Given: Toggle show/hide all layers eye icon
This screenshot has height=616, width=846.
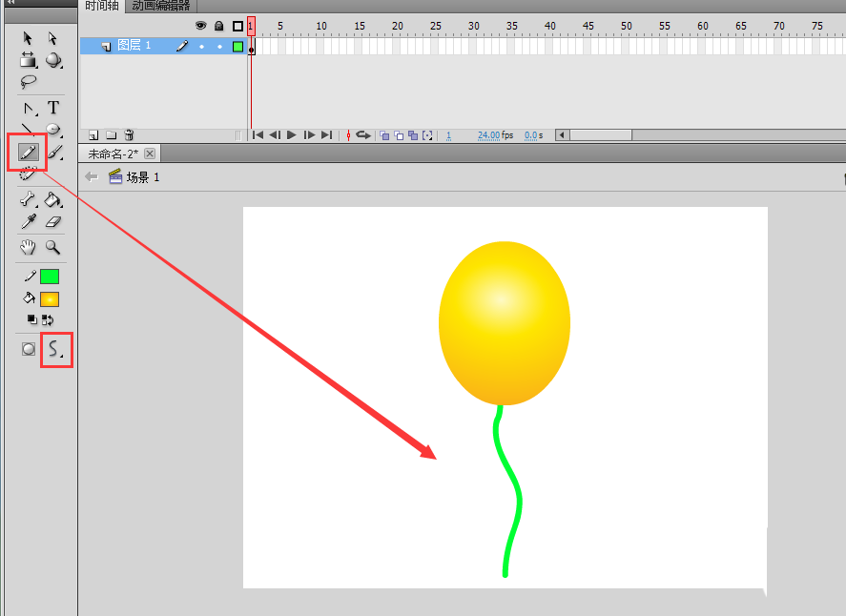Looking at the screenshot, I should [200, 26].
